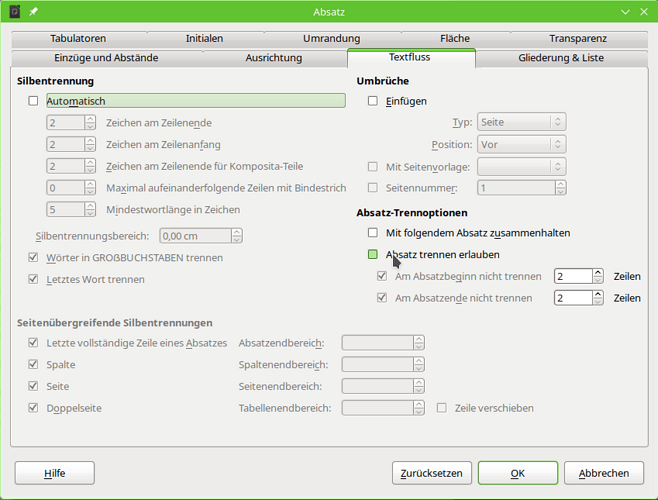
Task: Click the pin icon in title bar
Action: tap(34, 12)
